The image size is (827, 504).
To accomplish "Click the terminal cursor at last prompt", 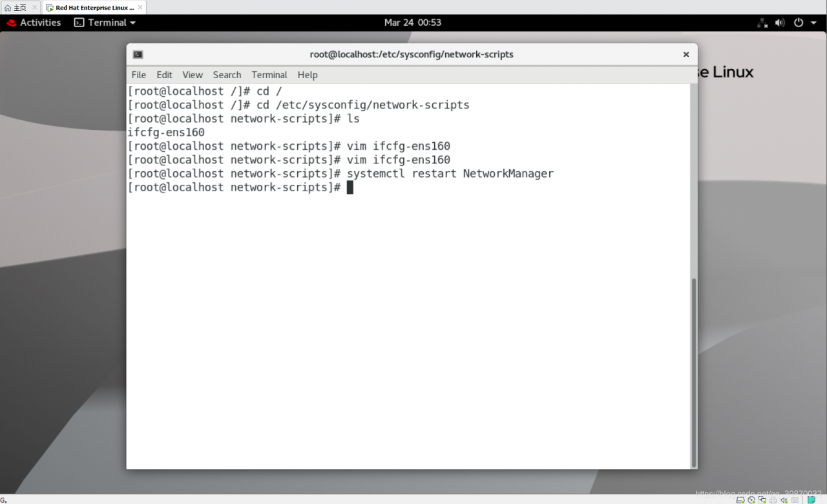I will click(350, 187).
